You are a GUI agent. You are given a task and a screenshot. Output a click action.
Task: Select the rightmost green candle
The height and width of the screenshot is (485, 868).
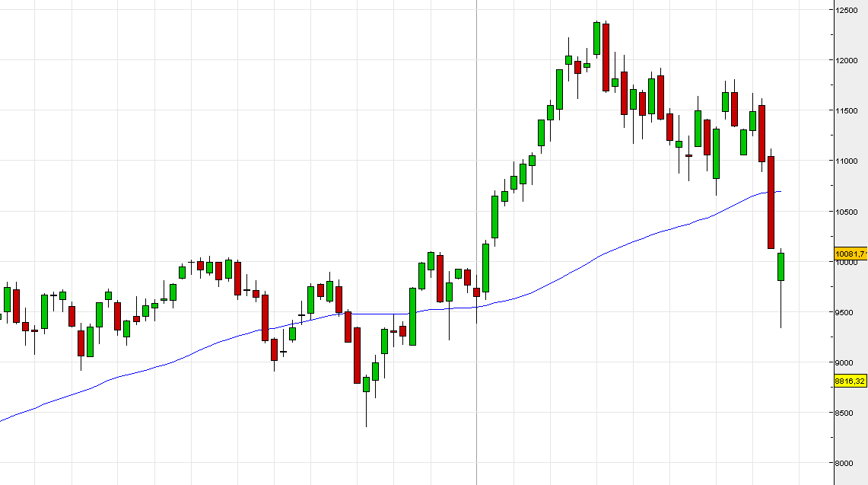pos(781,266)
